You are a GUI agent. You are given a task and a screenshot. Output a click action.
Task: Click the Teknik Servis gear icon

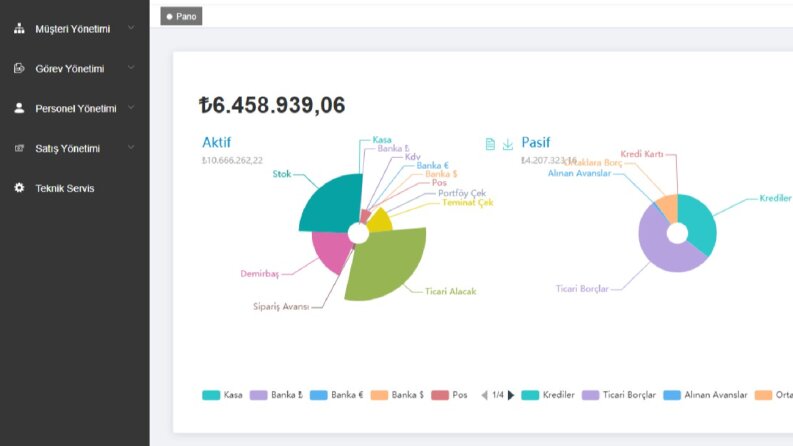(x=19, y=188)
